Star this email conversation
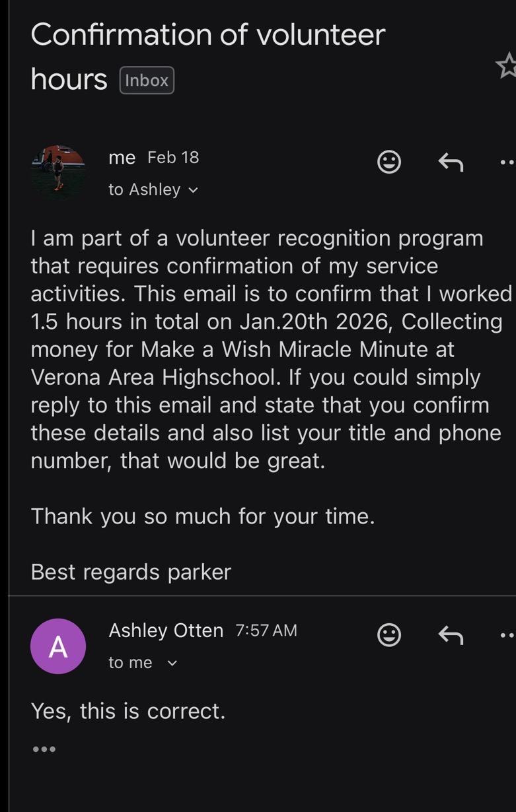Image resolution: width=516 pixels, height=812 pixels. 507,66
